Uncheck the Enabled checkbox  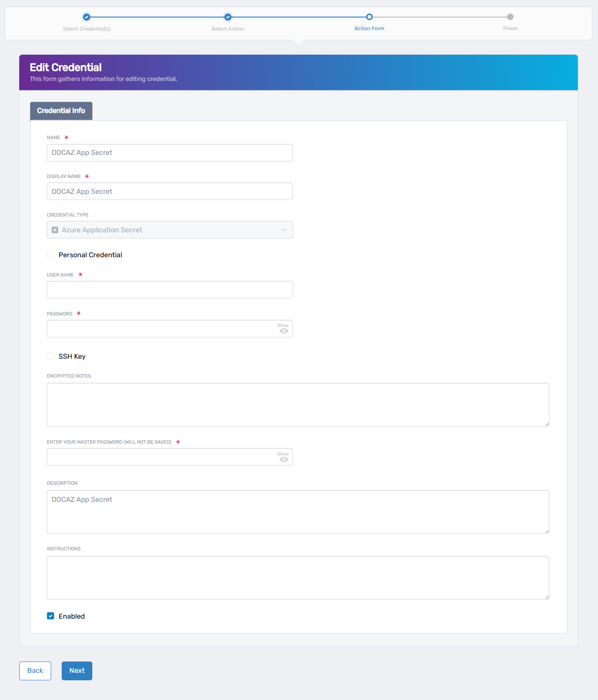(51, 616)
